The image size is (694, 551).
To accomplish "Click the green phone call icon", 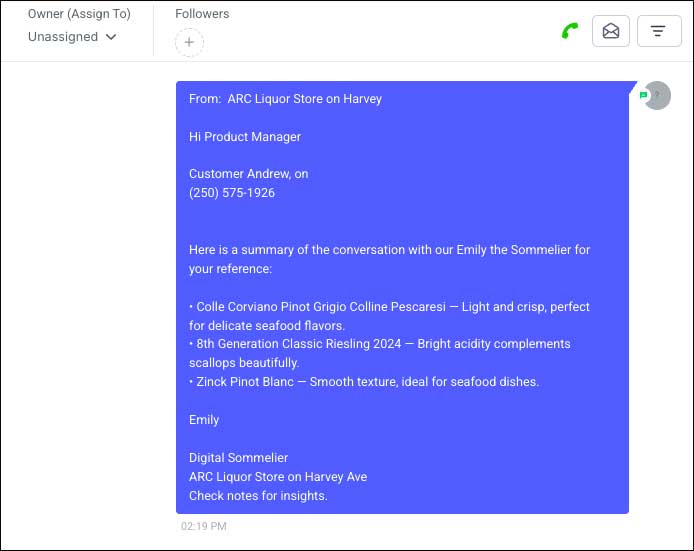I will pos(570,31).
